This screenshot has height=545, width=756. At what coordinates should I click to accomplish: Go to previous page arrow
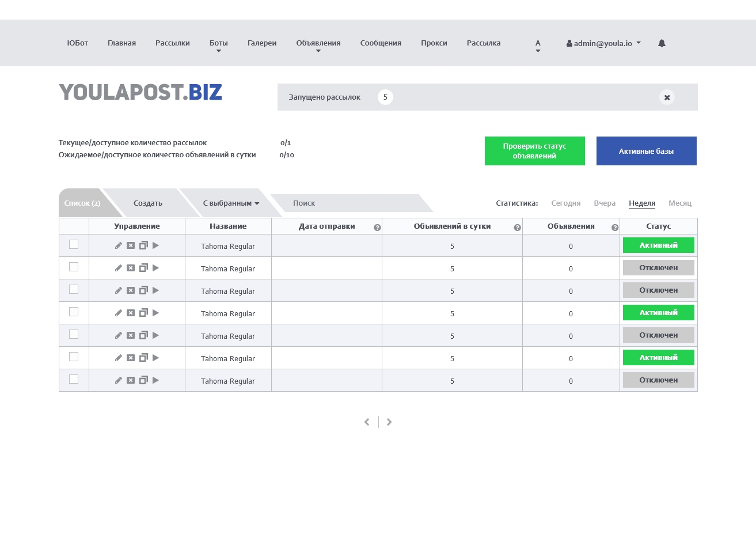tap(367, 422)
